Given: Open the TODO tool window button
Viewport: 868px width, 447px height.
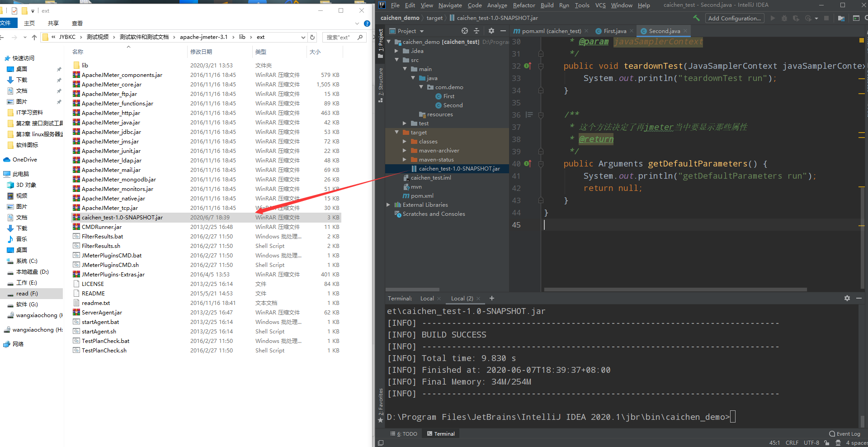Looking at the screenshot, I should pyautogui.click(x=404, y=434).
